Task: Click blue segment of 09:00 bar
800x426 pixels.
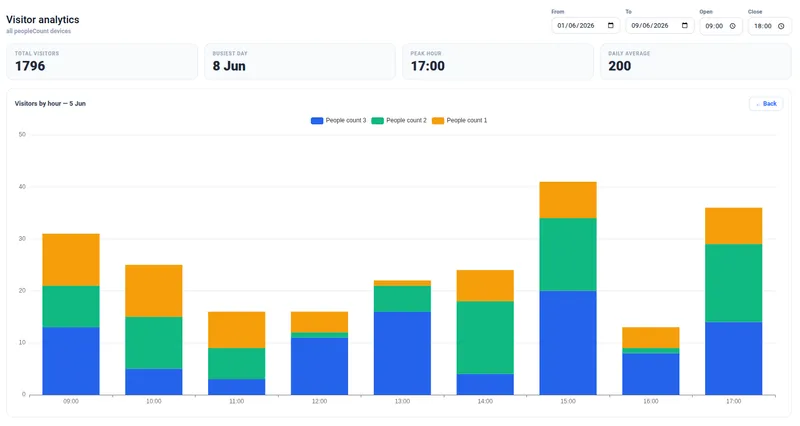Action: click(71, 361)
